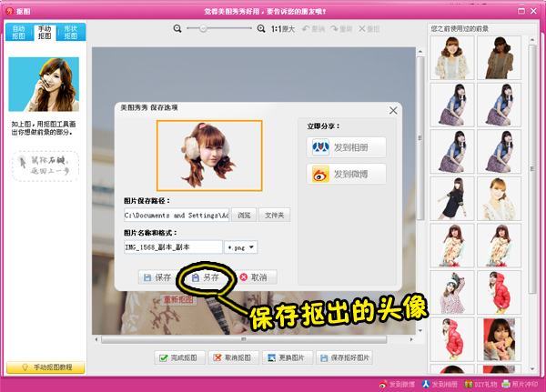The width and height of the screenshot is (546, 392).
Task: Click the image file name input field
Action: click(x=173, y=246)
